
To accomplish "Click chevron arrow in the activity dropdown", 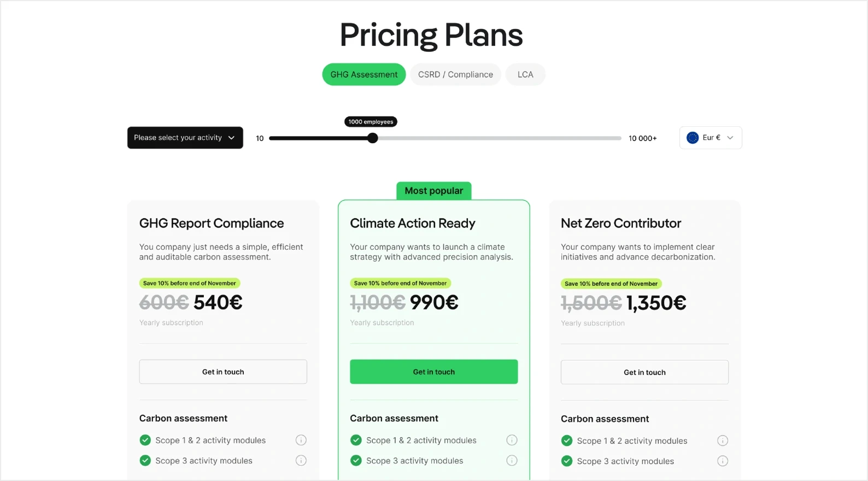I will 231,138.
